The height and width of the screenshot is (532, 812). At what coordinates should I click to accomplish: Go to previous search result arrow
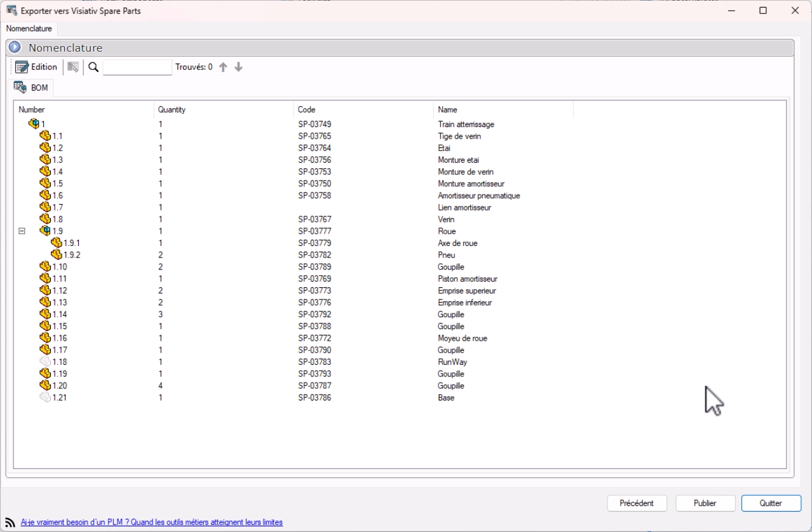coord(223,67)
